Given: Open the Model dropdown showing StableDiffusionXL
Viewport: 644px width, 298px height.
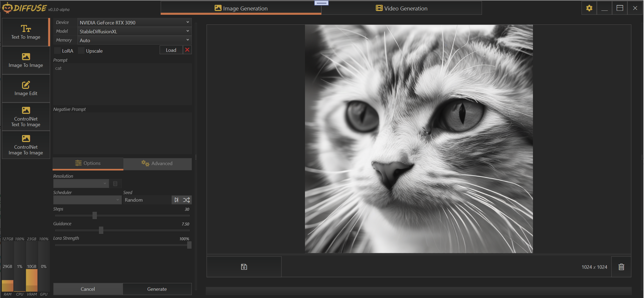Looking at the screenshot, I should 134,31.
